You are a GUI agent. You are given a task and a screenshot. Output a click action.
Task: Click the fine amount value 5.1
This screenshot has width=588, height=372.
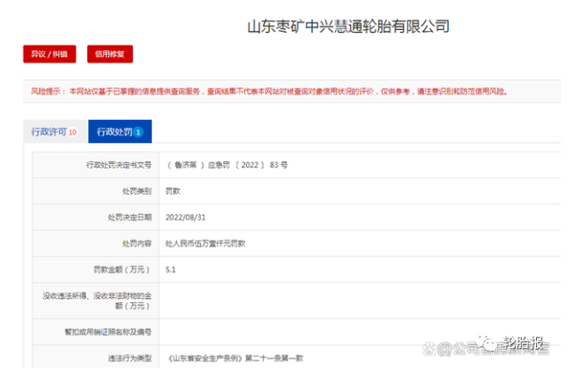pyautogui.click(x=171, y=270)
